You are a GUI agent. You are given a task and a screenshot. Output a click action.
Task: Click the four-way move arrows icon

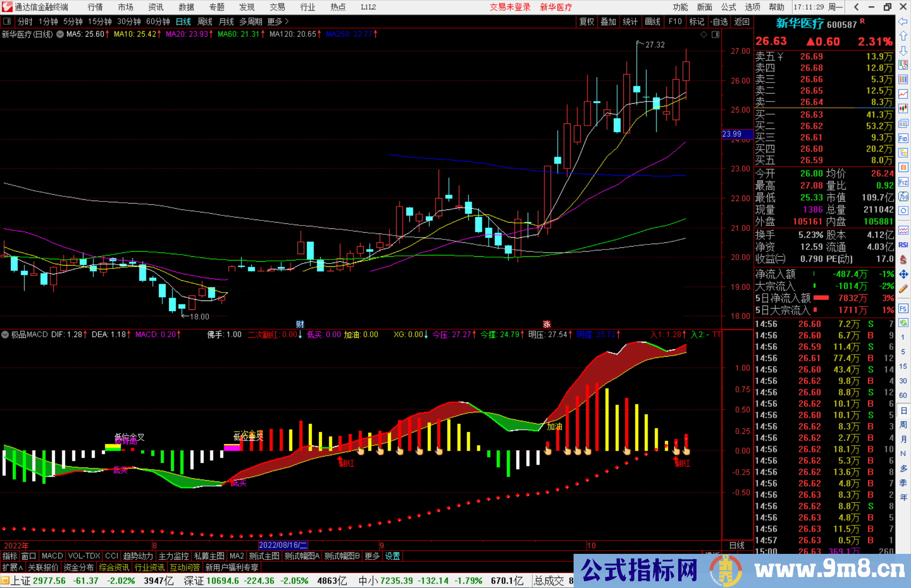coord(903,274)
